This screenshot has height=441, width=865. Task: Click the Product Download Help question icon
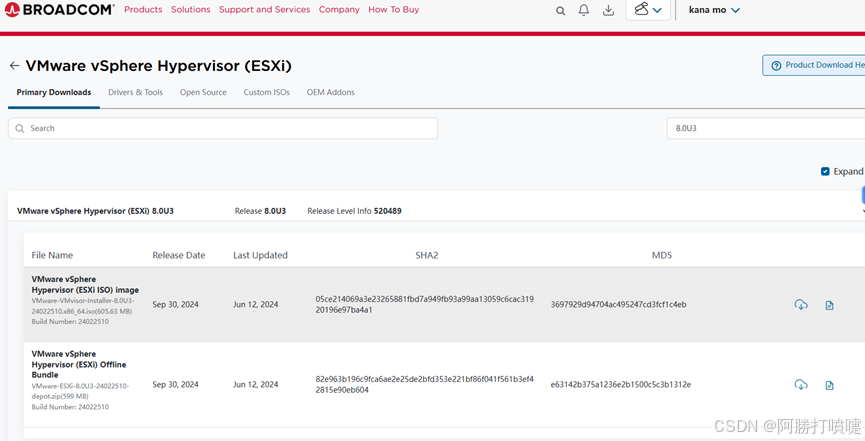776,66
